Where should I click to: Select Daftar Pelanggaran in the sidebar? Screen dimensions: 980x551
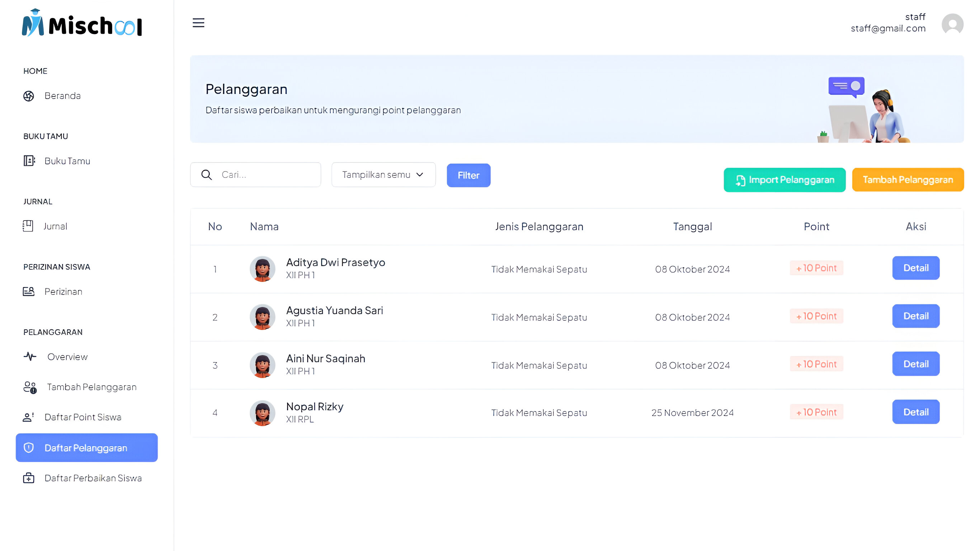[x=86, y=448]
